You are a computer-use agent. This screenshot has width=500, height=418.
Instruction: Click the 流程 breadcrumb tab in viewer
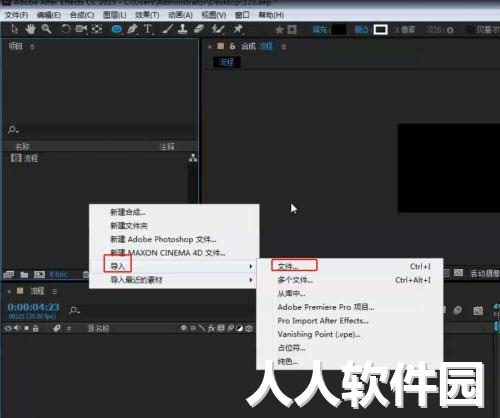(227, 62)
